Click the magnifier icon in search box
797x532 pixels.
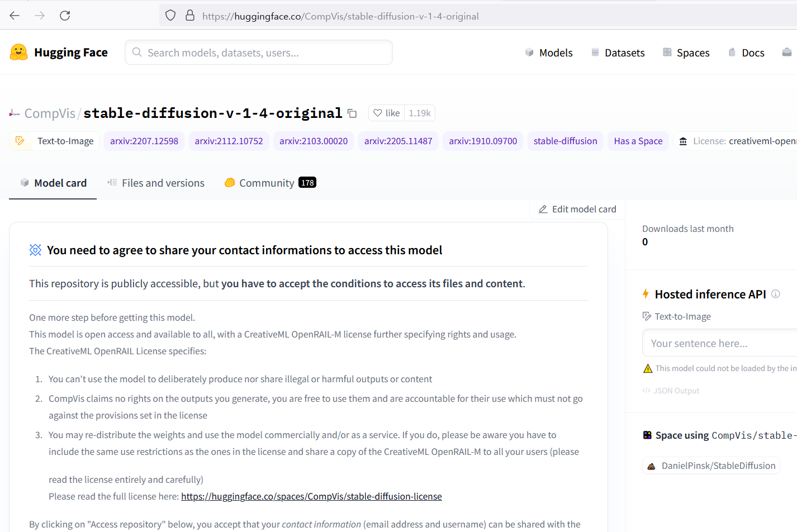tap(137, 53)
